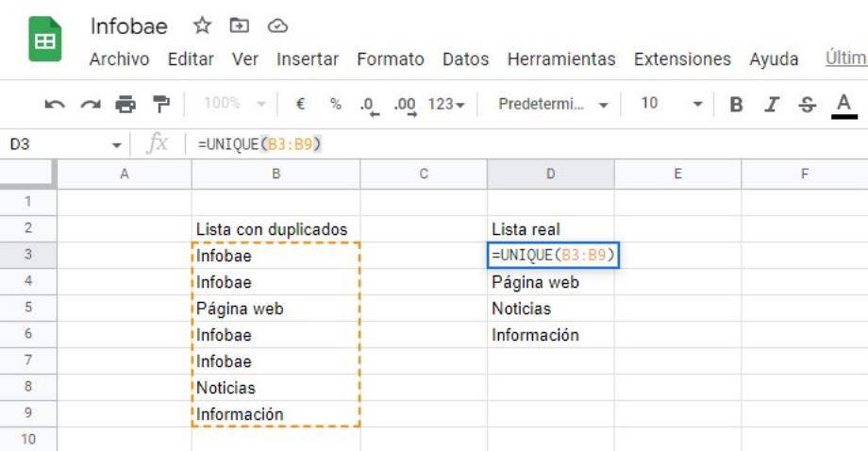Open the Datos menu
This screenshot has width=868, height=451.
[465, 58]
